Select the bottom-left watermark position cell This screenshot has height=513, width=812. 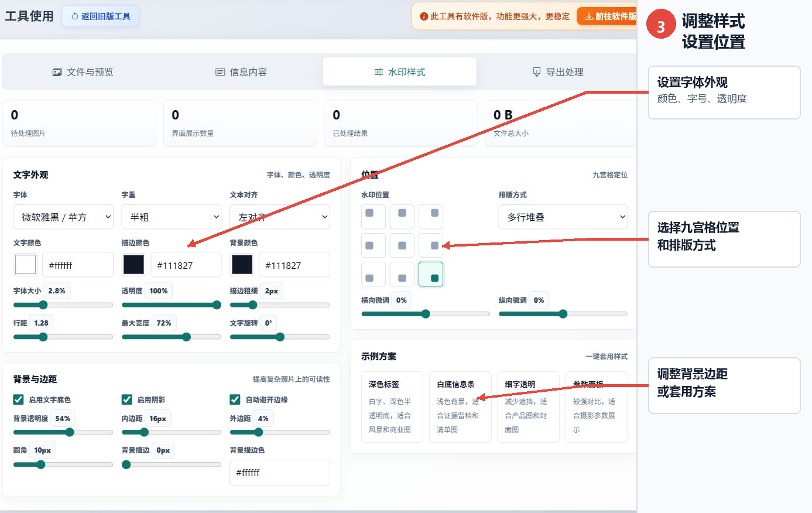[x=373, y=274]
